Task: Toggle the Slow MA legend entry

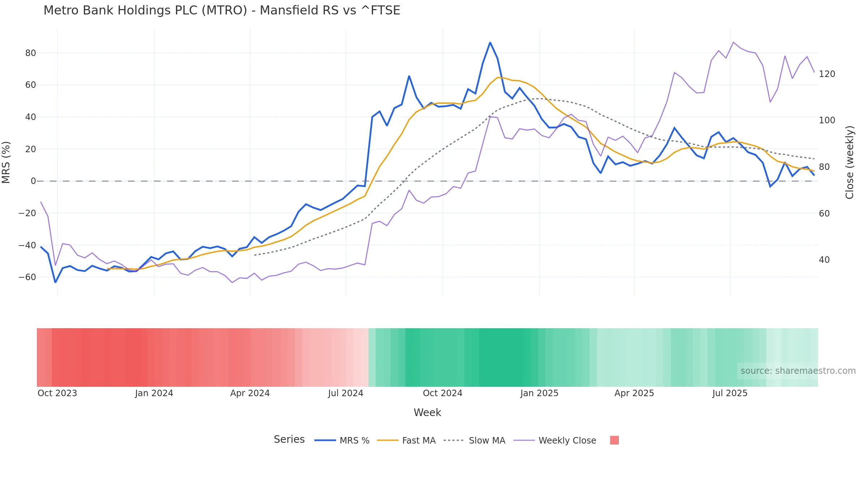Action: click(x=474, y=440)
